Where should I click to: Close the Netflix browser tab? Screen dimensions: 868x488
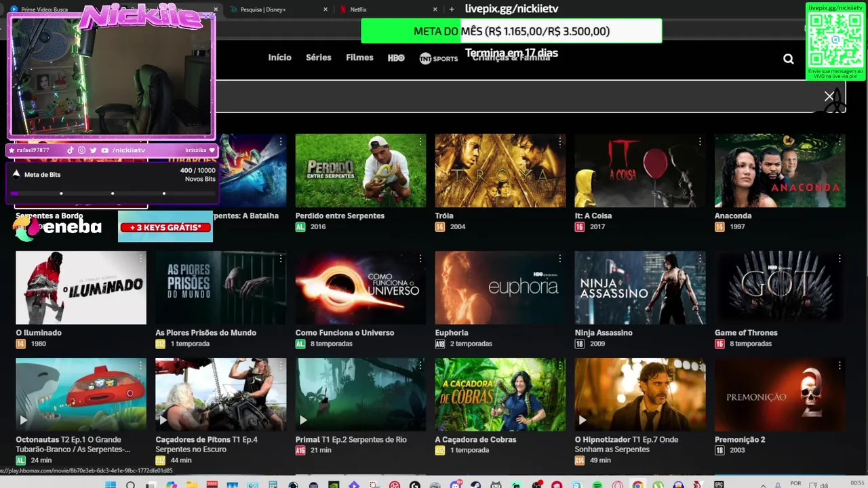click(x=435, y=9)
